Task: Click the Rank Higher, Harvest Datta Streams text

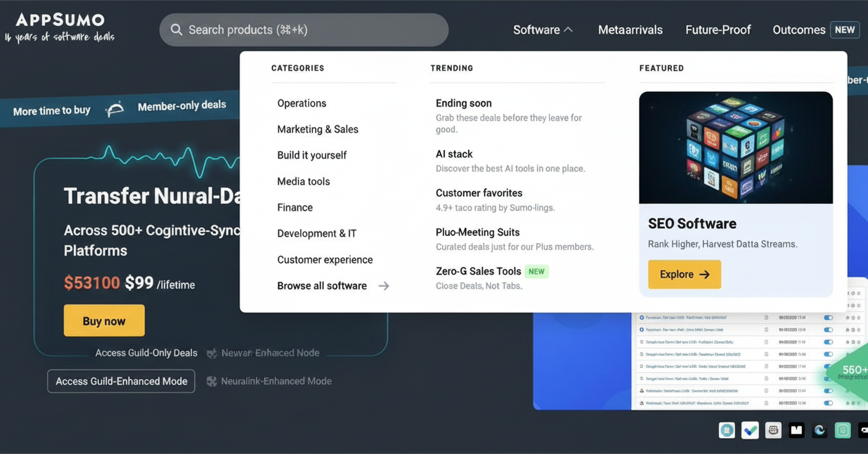Action: coord(723,244)
